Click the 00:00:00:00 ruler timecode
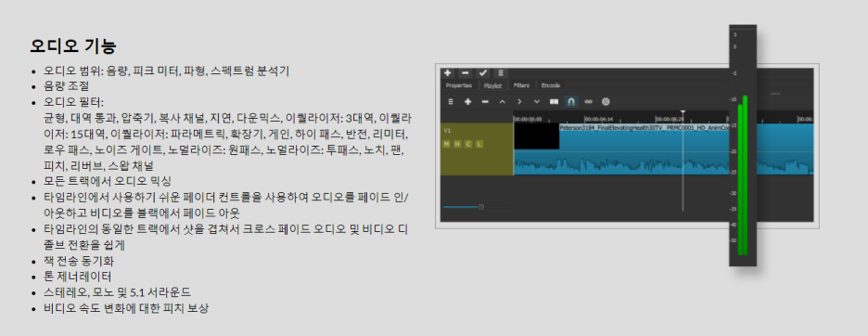This screenshot has width=868, height=336. [528, 119]
